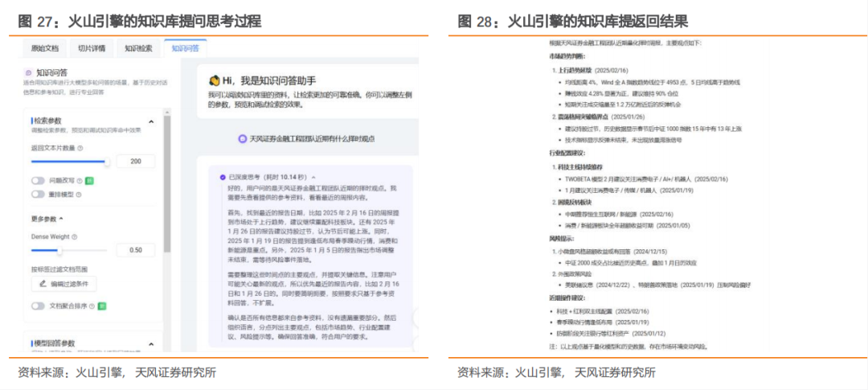Click the 0.50 Dense Weight input

tap(136, 250)
